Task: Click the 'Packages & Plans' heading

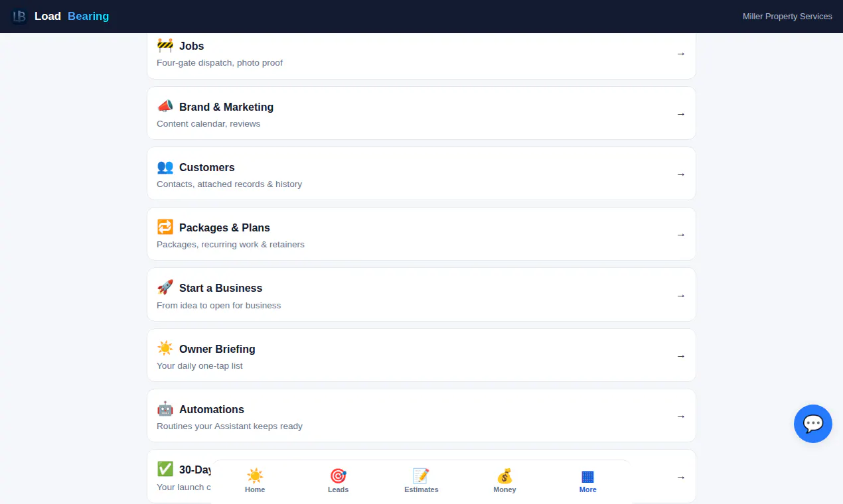Action: [x=224, y=227]
